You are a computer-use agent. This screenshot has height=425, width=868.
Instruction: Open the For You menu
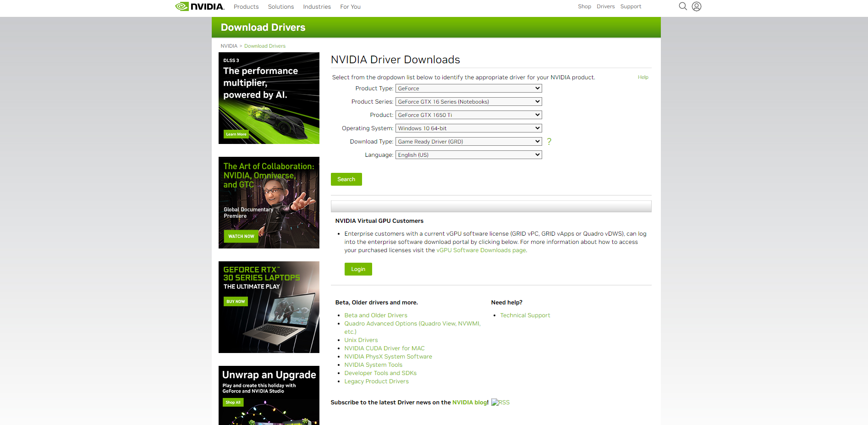(x=350, y=7)
